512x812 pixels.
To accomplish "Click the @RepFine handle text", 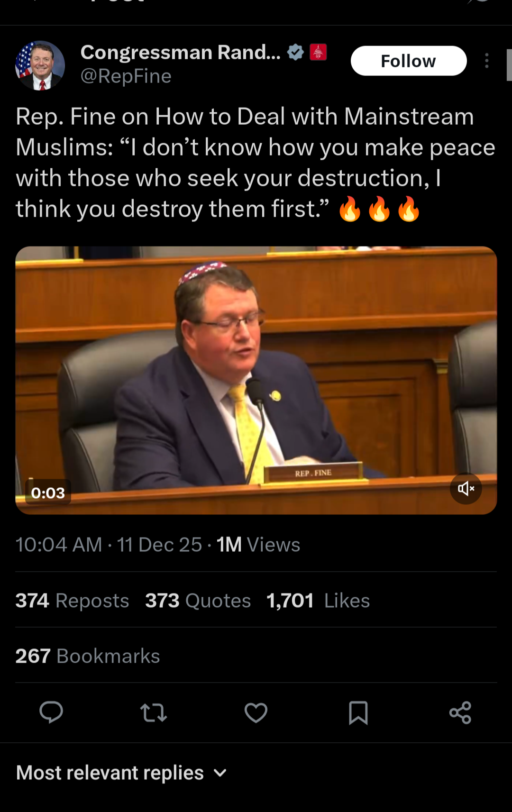I will [126, 76].
